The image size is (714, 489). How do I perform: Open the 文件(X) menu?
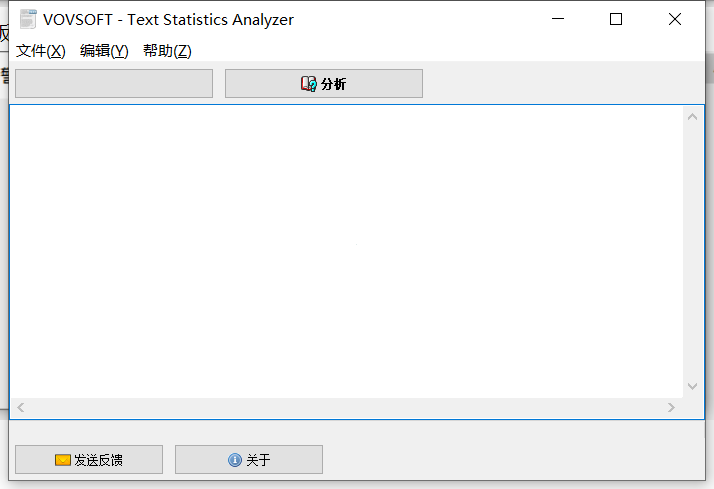[41, 51]
